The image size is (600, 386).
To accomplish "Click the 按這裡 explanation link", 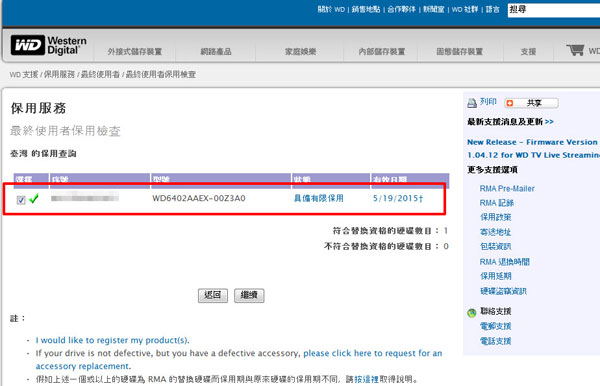I will (x=366, y=379).
